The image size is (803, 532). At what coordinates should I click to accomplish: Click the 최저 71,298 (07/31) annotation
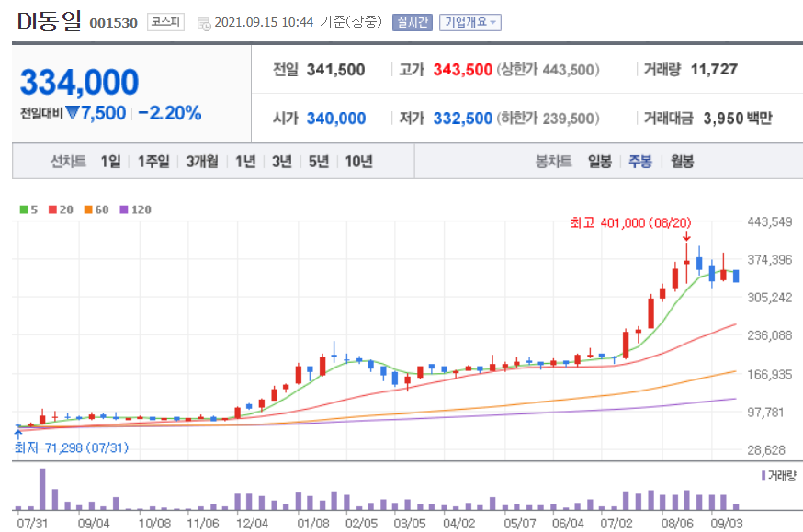point(71,448)
